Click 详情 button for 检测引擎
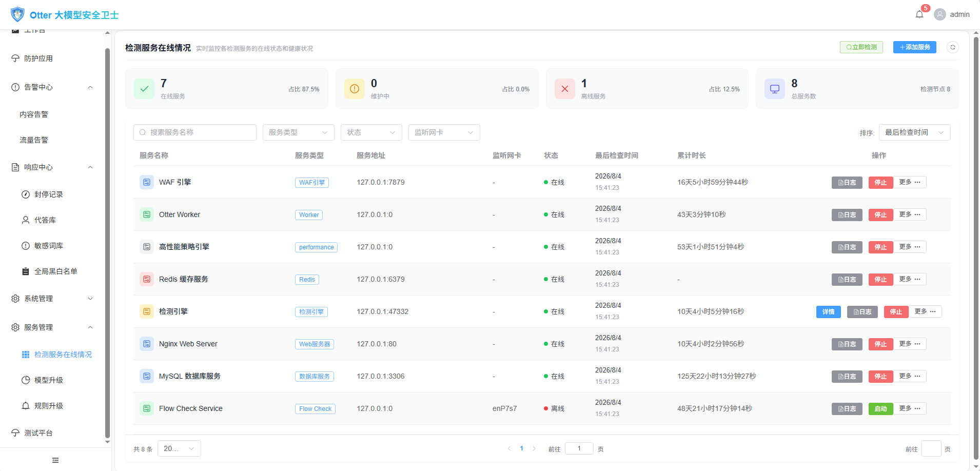Viewport: 980px width, 471px height. [x=829, y=312]
